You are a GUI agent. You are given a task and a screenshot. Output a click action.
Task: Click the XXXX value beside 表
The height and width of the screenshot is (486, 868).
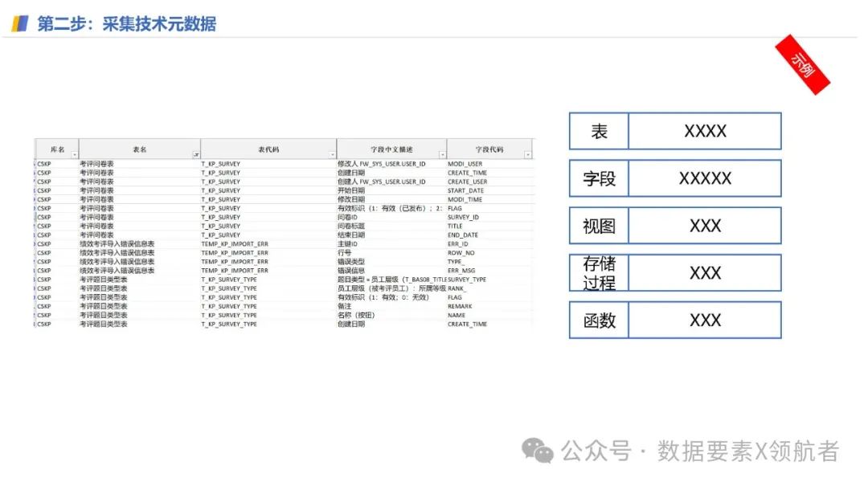click(705, 131)
